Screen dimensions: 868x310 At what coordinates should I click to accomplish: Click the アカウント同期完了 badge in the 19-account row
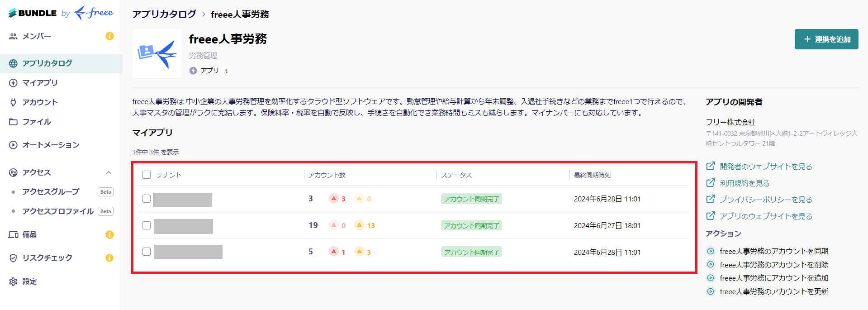click(471, 225)
